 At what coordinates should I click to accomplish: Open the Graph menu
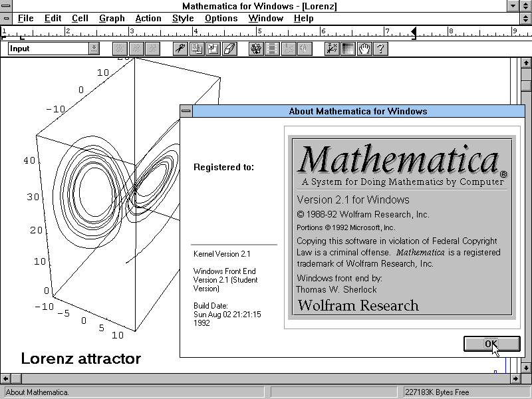(112, 19)
